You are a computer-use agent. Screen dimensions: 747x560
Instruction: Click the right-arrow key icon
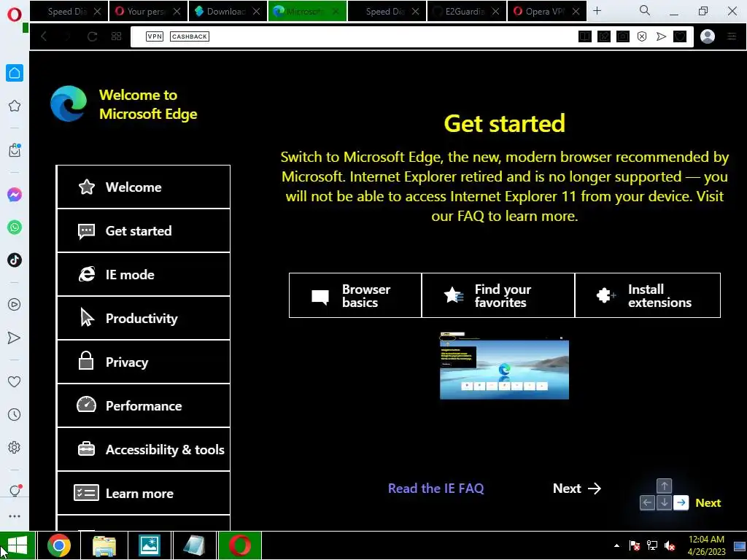681,503
